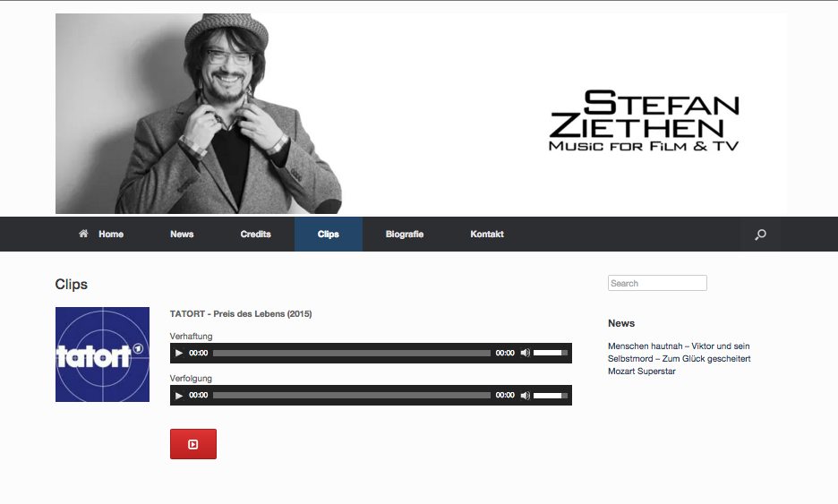Open the Credits menu item

(255, 234)
